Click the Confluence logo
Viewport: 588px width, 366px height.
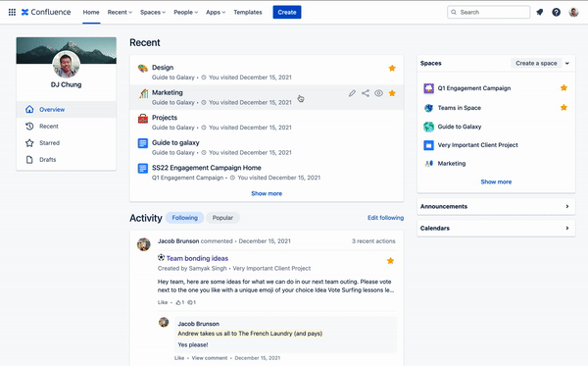click(x=46, y=12)
